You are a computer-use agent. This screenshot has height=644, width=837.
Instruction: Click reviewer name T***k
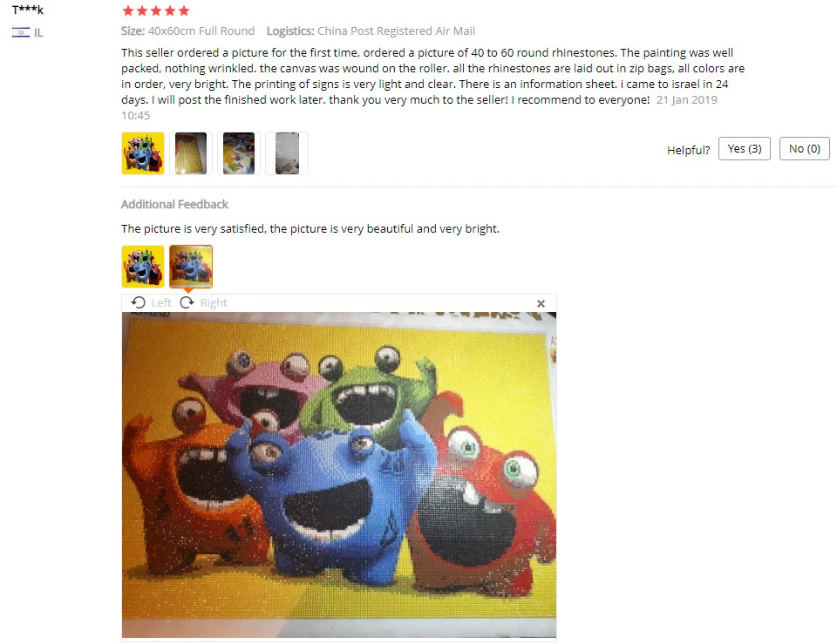point(28,10)
